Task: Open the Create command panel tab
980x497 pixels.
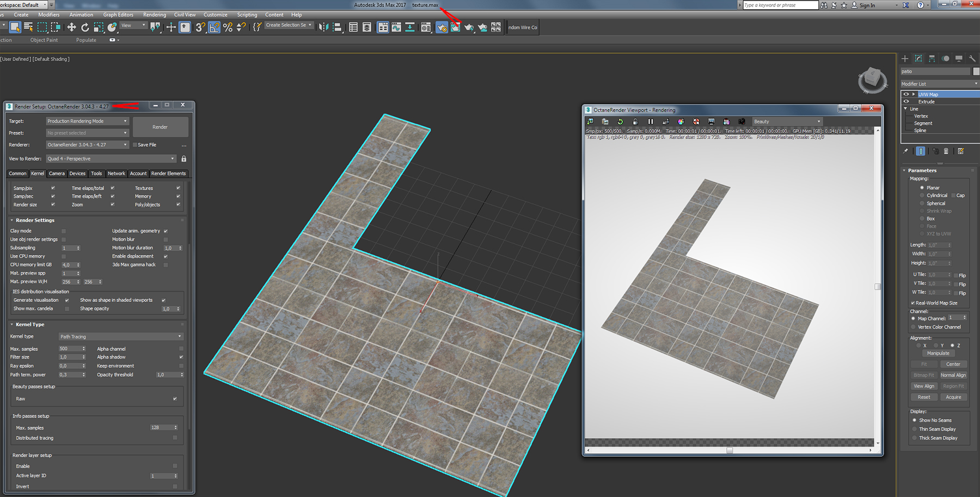Action: (x=905, y=58)
